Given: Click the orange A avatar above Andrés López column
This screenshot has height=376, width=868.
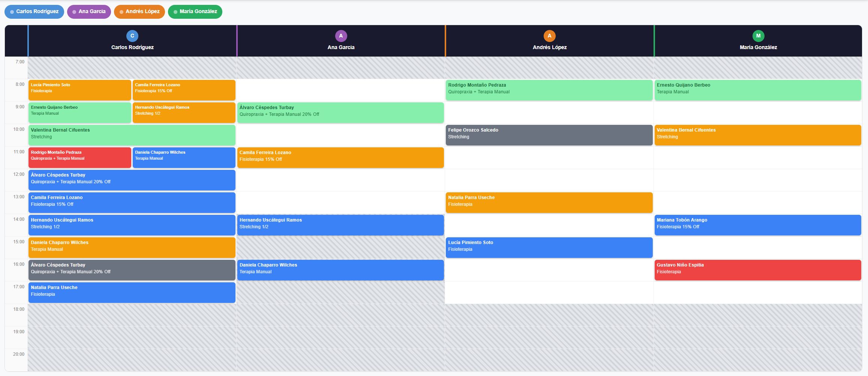Looking at the screenshot, I should (x=549, y=36).
